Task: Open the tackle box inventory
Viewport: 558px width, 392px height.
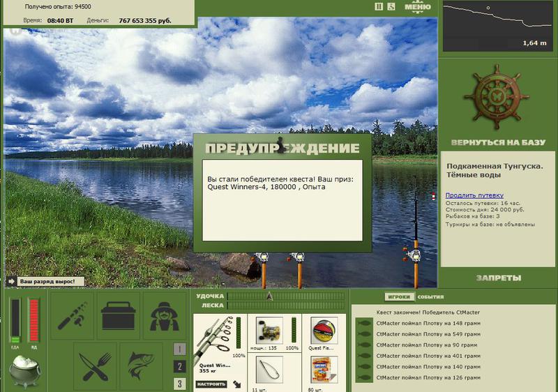Action: 119,315
